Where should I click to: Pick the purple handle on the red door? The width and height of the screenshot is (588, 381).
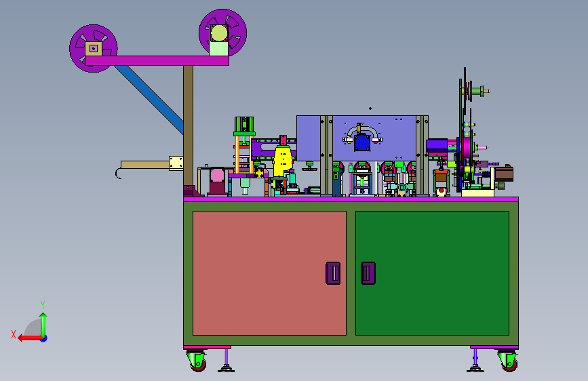pyautogui.click(x=333, y=273)
